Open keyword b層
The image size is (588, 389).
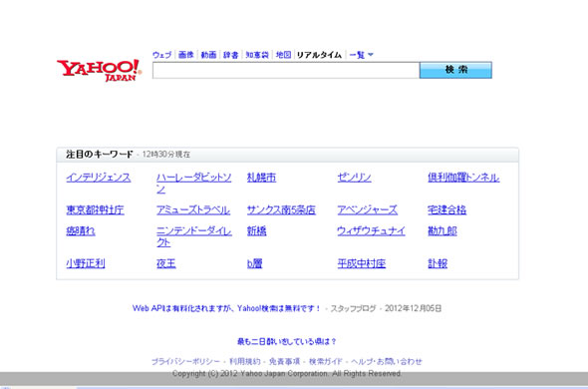[x=254, y=263]
